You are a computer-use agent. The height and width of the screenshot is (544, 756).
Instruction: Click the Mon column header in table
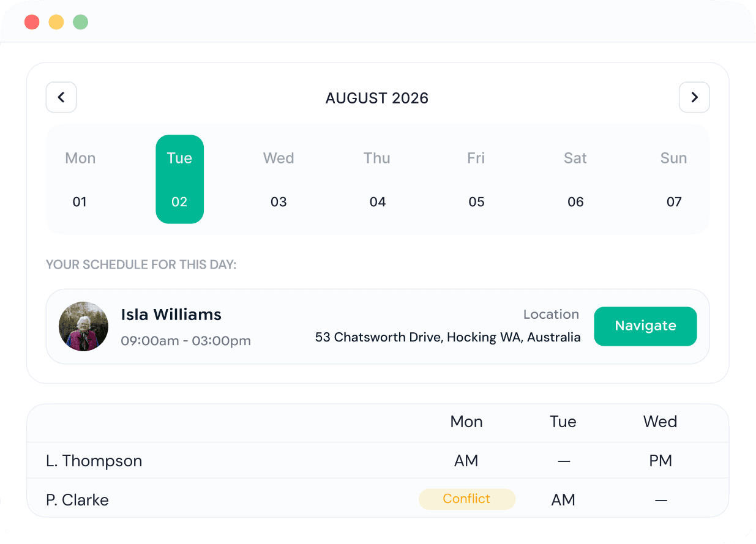[466, 422]
